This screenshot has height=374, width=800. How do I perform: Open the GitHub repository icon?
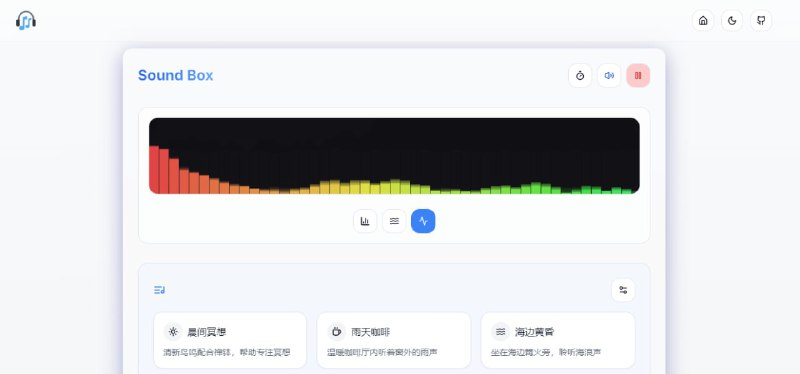tap(761, 20)
